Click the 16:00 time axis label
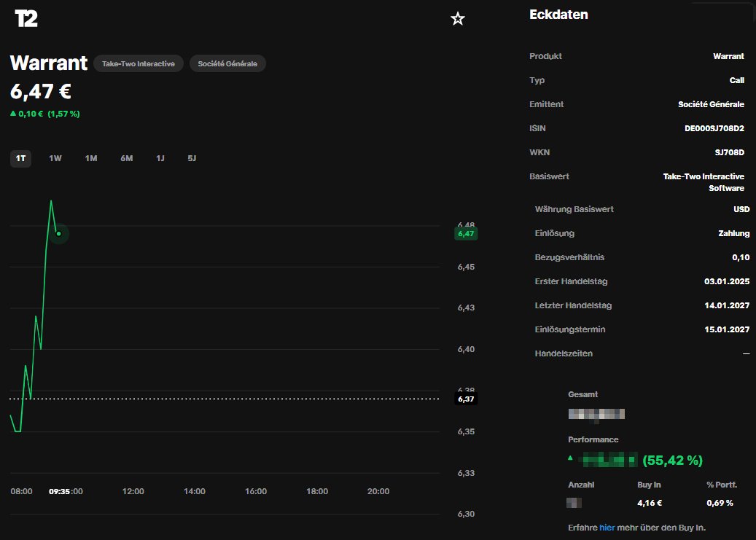The width and height of the screenshot is (756, 540). click(256, 491)
